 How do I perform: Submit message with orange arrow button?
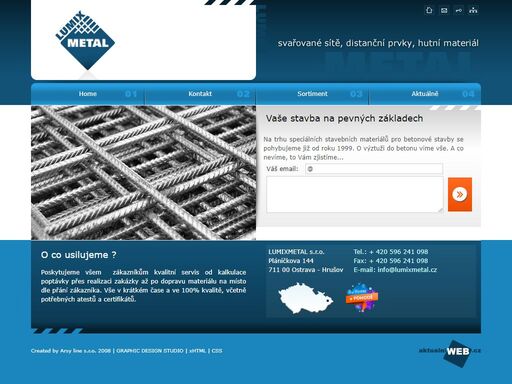(460, 194)
